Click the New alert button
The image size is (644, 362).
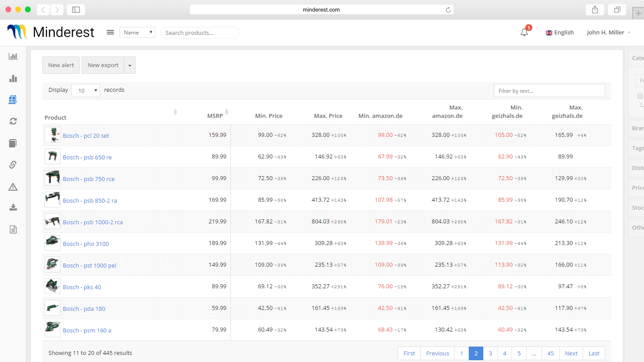[61, 65]
